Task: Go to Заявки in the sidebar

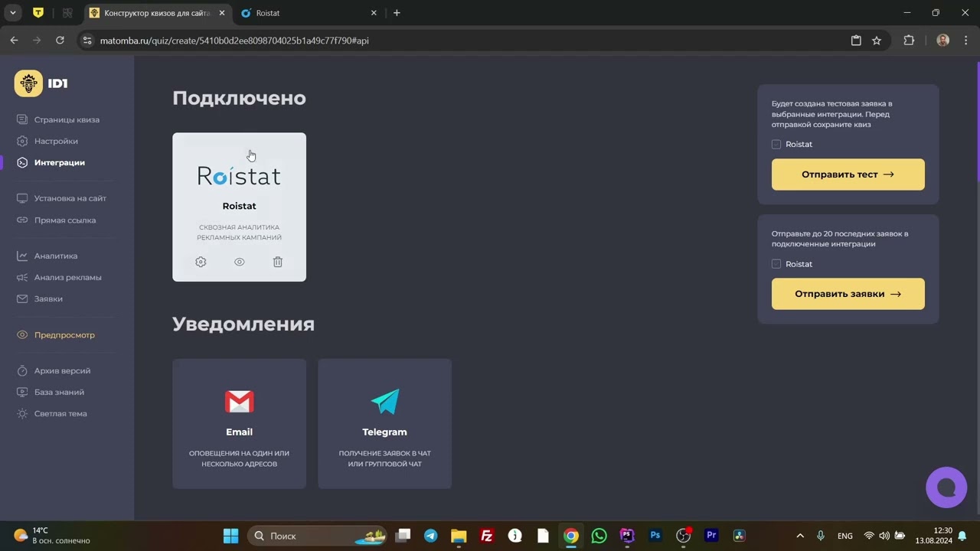Action: [x=48, y=298]
